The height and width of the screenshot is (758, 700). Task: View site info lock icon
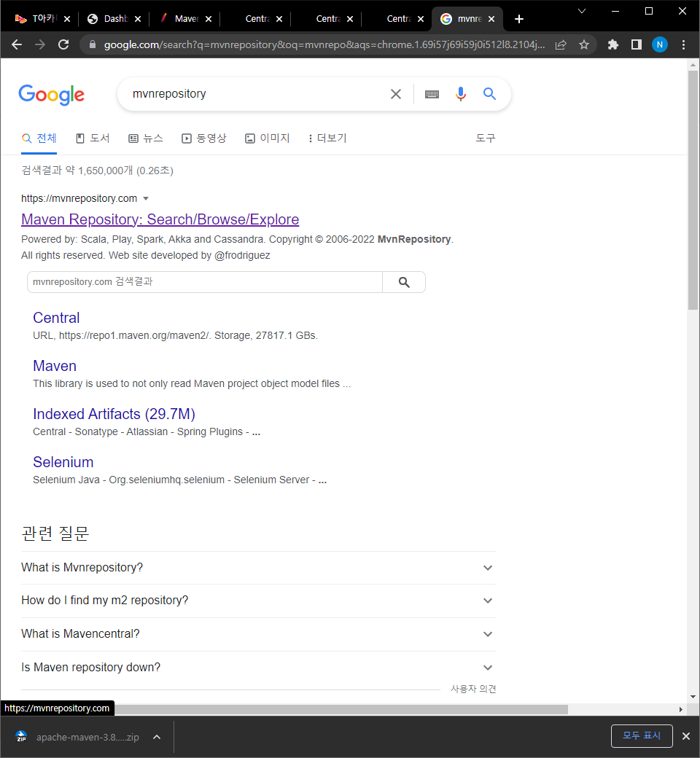tap(92, 44)
